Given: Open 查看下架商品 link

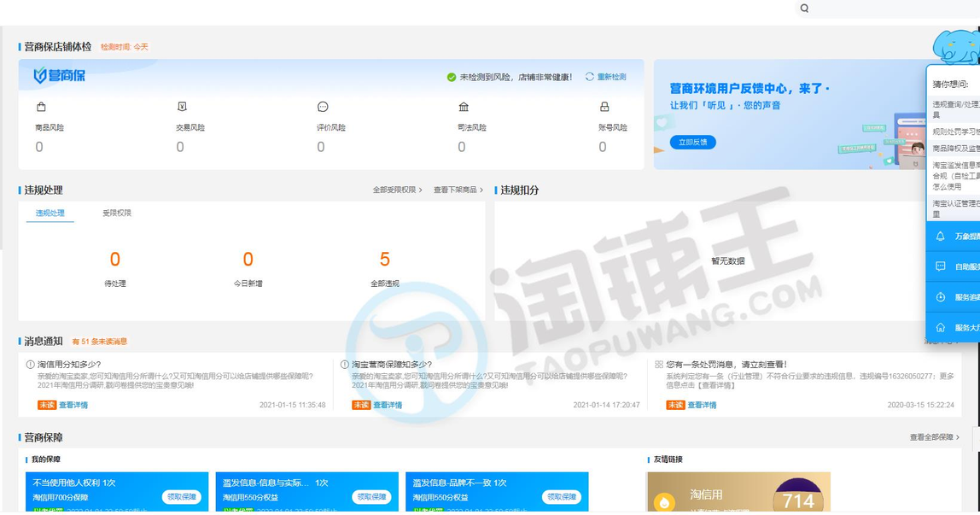Looking at the screenshot, I should [x=458, y=190].
